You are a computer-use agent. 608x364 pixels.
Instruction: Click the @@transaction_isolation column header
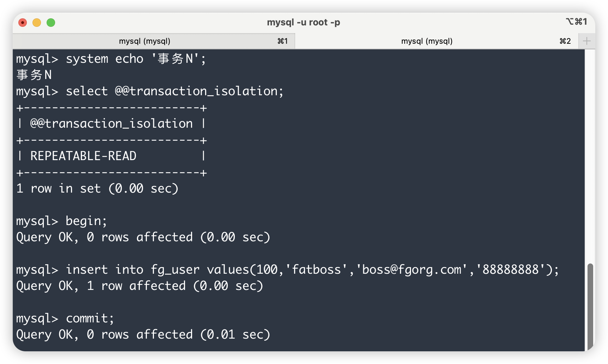[111, 124]
